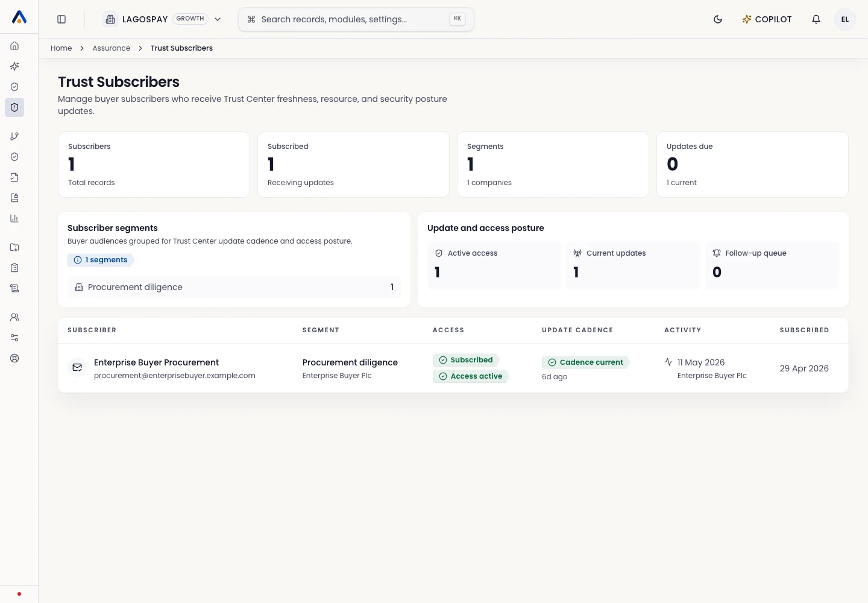Sort by the ACTIVITY column header

pyautogui.click(x=683, y=330)
